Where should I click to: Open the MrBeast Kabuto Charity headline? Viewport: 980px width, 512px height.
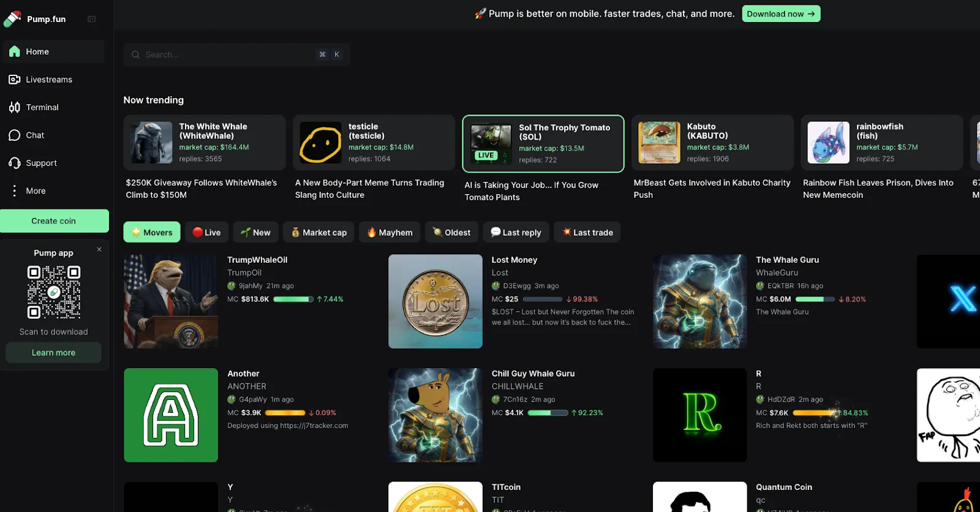712,189
